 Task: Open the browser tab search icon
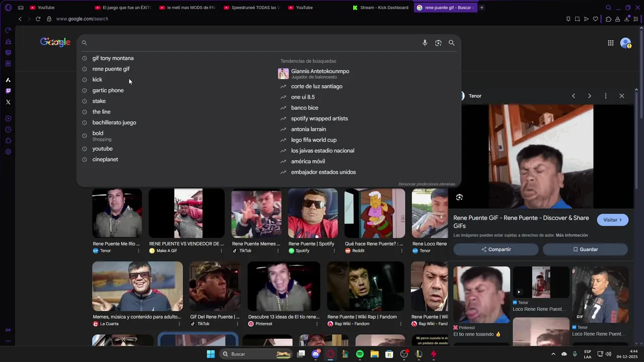point(608,8)
